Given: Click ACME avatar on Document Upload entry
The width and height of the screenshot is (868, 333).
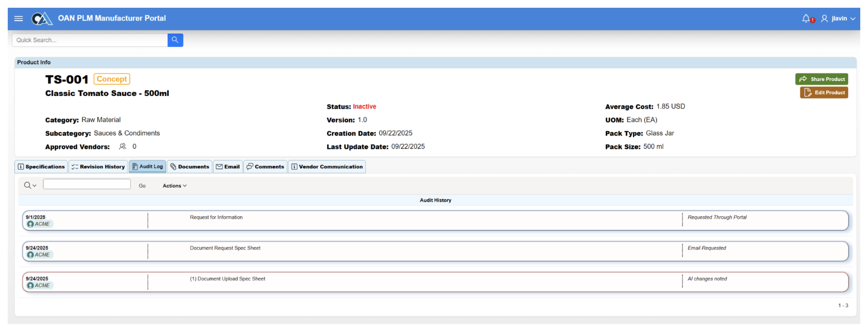Looking at the screenshot, I should click(x=30, y=286).
